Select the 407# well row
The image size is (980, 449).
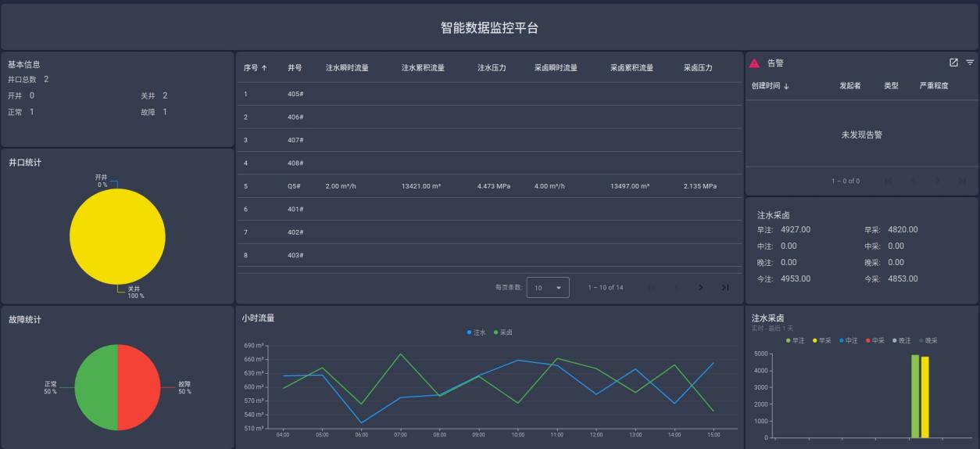tap(489, 140)
